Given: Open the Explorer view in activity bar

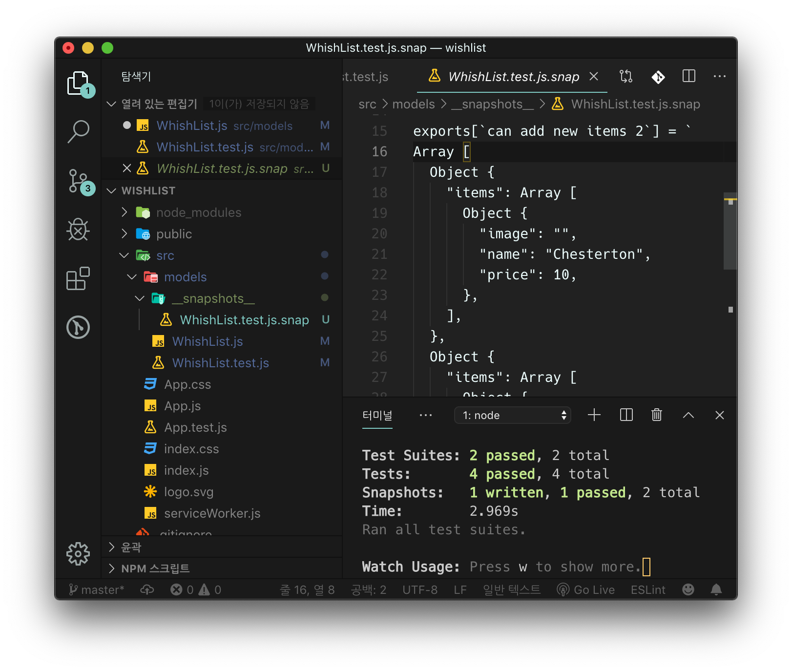Looking at the screenshot, I should [x=78, y=83].
